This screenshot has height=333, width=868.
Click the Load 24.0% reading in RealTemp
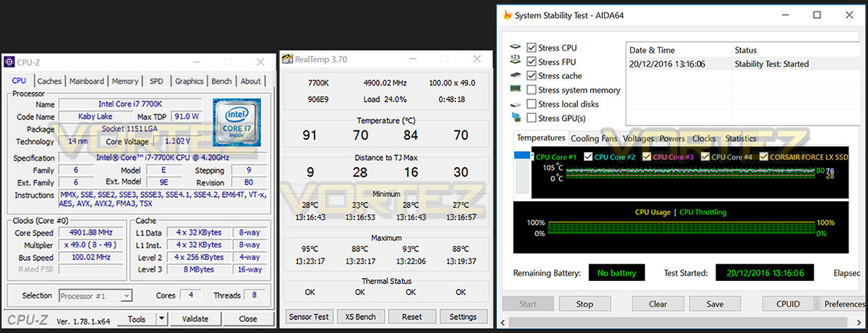[x=385, y=99]
